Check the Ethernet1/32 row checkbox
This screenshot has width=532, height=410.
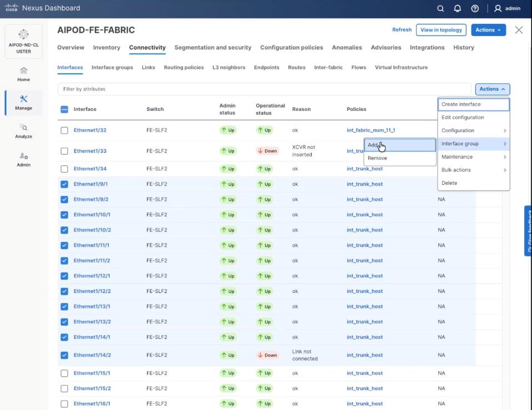pyautogui.click(x=64, y=130)
